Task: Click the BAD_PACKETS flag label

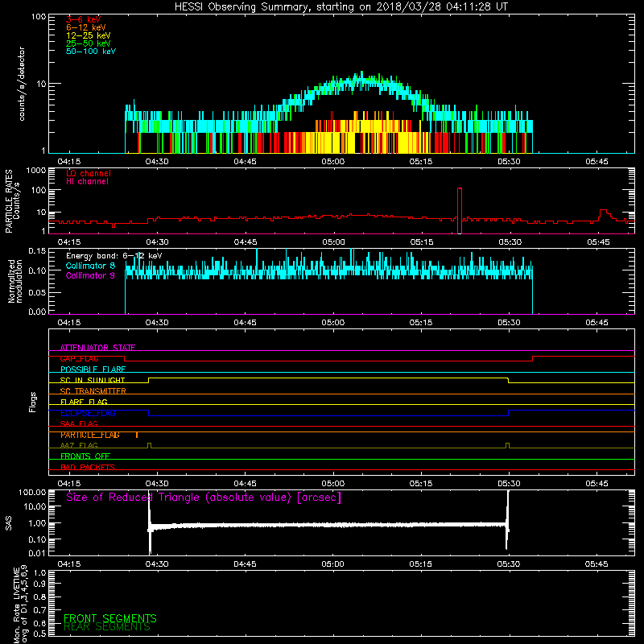Action: pos(88,467)
